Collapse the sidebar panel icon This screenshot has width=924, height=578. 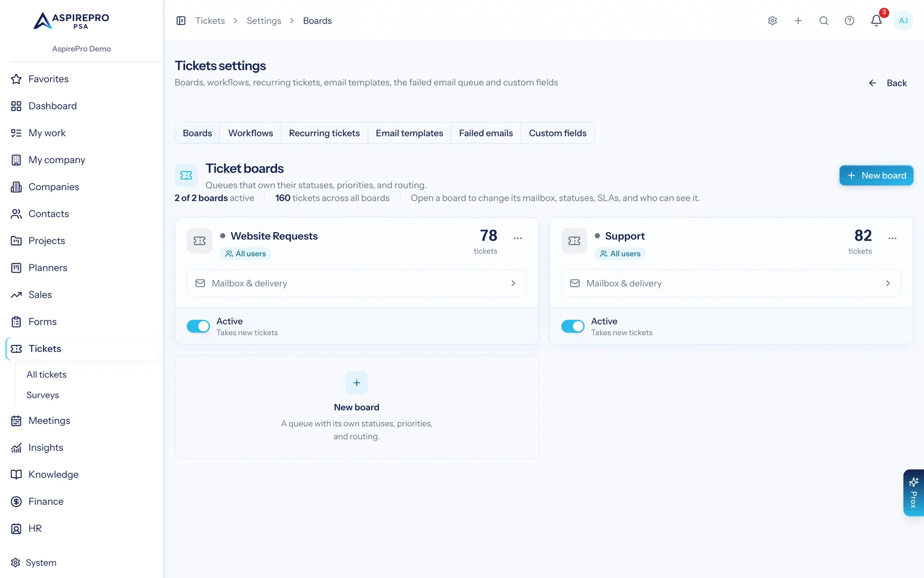(181, 21)
